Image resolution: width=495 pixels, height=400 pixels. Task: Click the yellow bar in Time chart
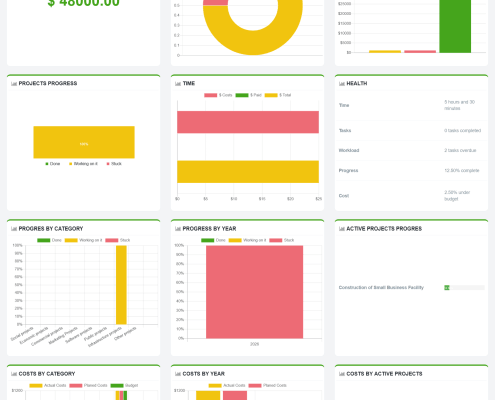(248, 172)
